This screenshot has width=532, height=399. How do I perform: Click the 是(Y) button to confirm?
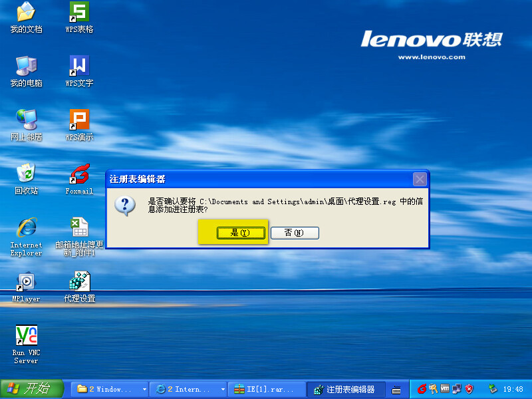pyautogui.click(x=239, y=233)
